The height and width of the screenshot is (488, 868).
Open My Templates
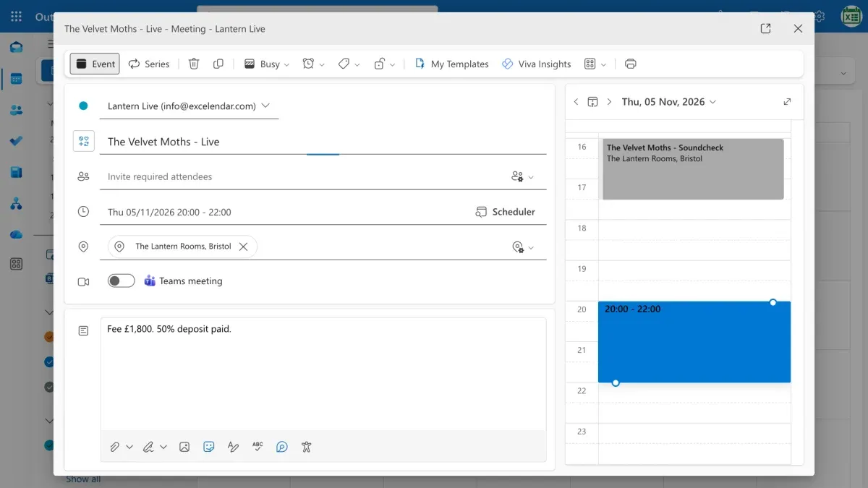pos(451,64)
